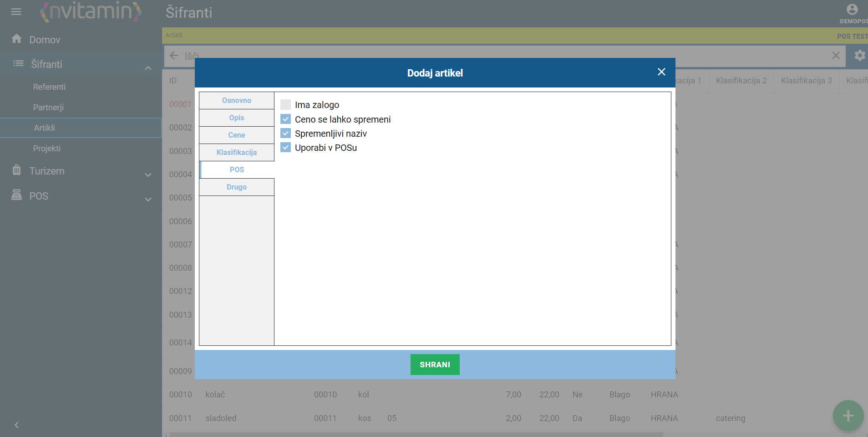Expand the POS sidebar menu chevron

tap(148, 200)
